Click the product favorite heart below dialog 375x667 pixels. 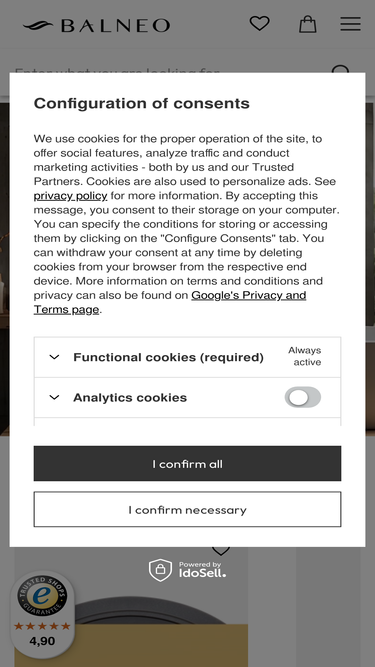click(221, 550)
